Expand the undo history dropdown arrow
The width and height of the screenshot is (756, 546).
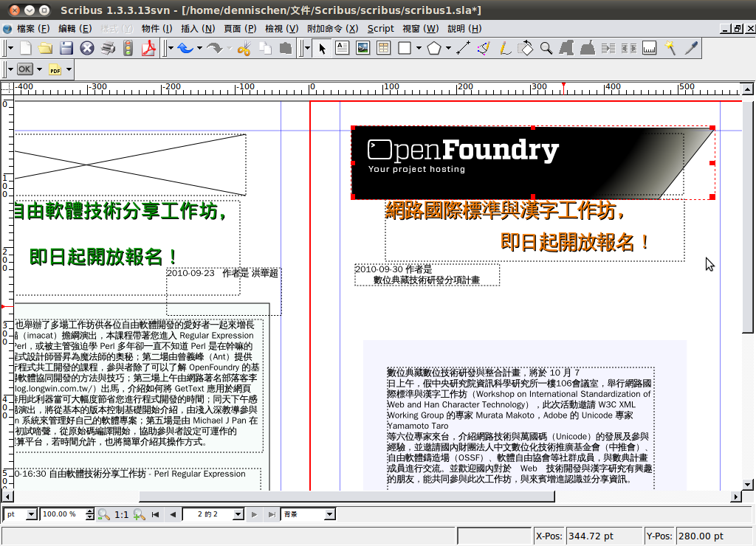(x=199, y=48)
